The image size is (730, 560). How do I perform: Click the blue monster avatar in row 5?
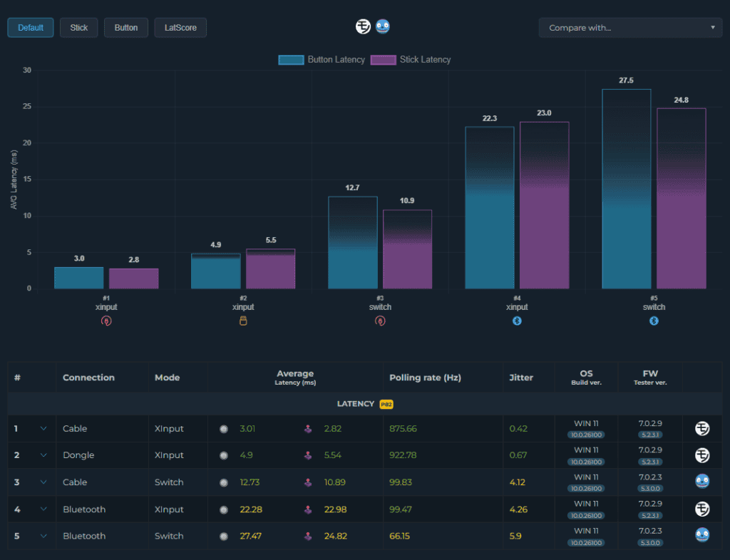pos(702,535)
